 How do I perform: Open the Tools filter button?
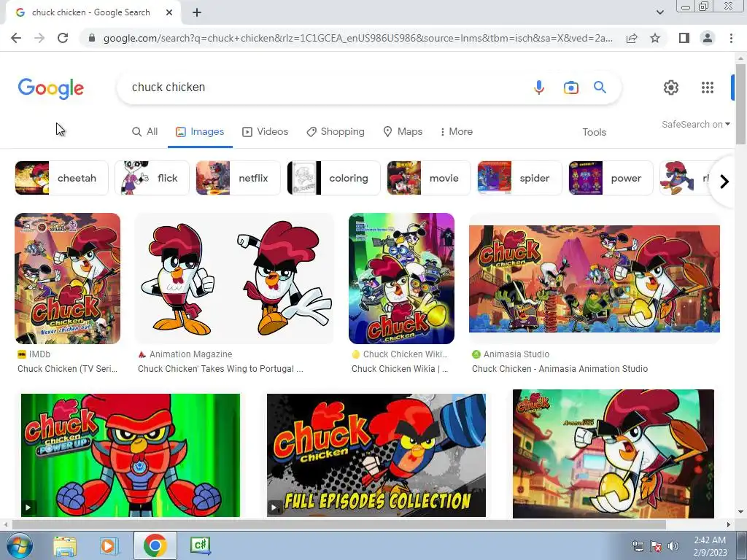pyautogui.click(x=594, y=133)
